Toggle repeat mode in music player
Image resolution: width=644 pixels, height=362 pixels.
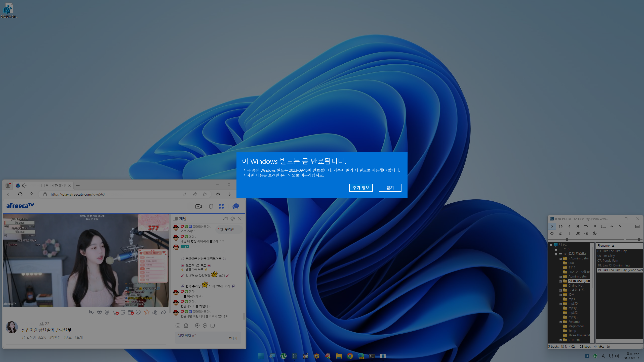[x=586, y=226]
